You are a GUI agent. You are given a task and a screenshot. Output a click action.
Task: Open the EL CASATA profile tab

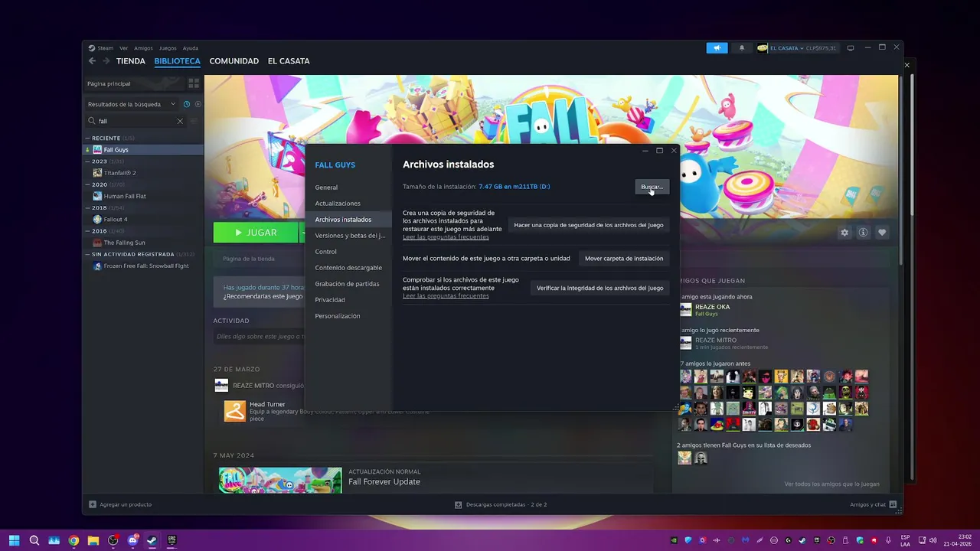pyautogui.click(x=289, y=61)
